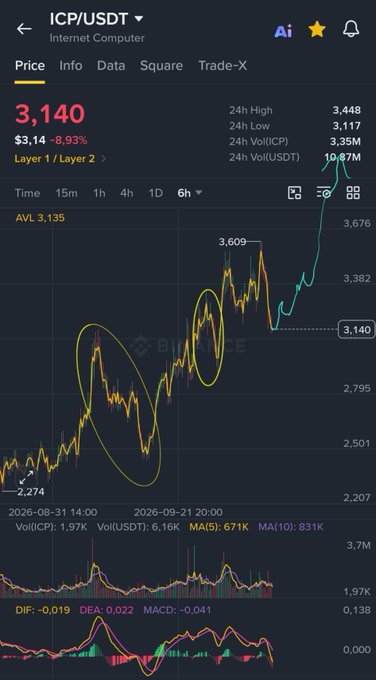Tap the 2026-09-21 20:00 date label
The width and height of the screenshot is (376, 680).
click(178, 512)
